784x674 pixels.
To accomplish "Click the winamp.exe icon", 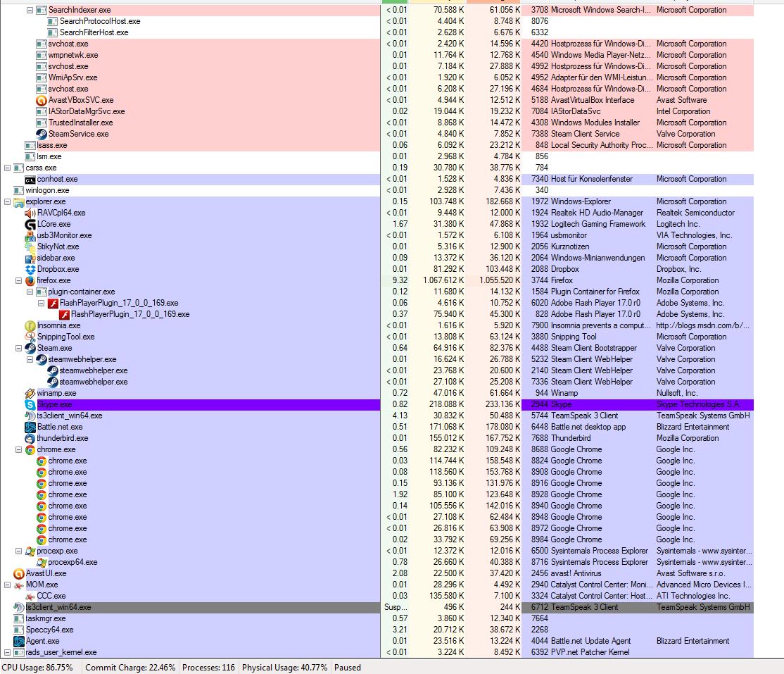I will 30,393.
